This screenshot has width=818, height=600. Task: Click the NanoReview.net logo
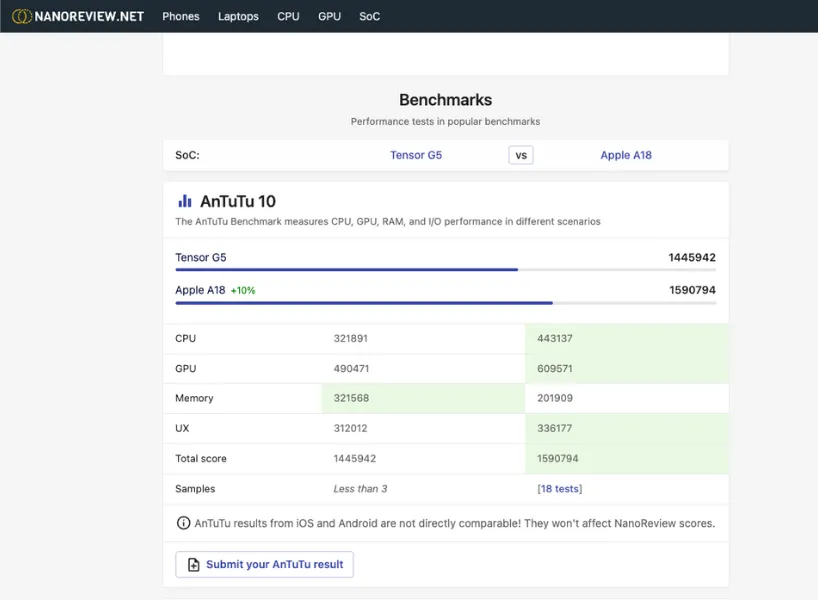pyautogui.click(x=78, y=16)
